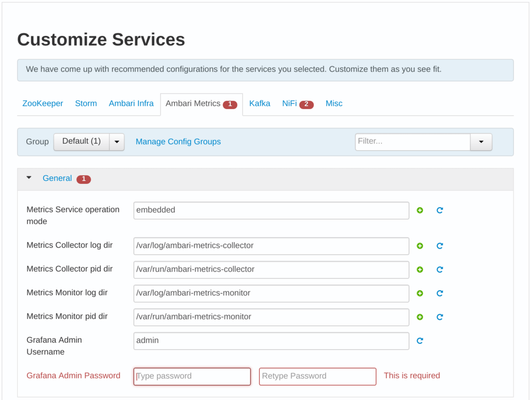The width and height of the screenshot is (532, 400).
Task: Click green add icon for Metrics Collector pid dir
Action: [420, 270]
